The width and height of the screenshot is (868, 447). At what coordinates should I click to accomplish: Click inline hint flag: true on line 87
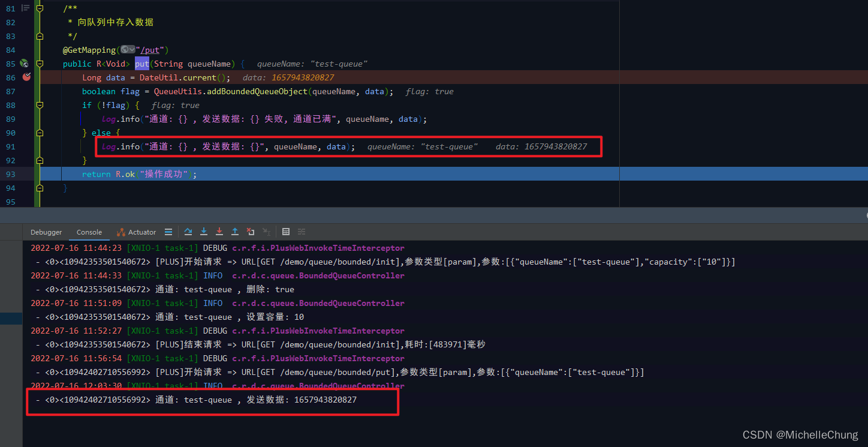(x=429, y=91)
